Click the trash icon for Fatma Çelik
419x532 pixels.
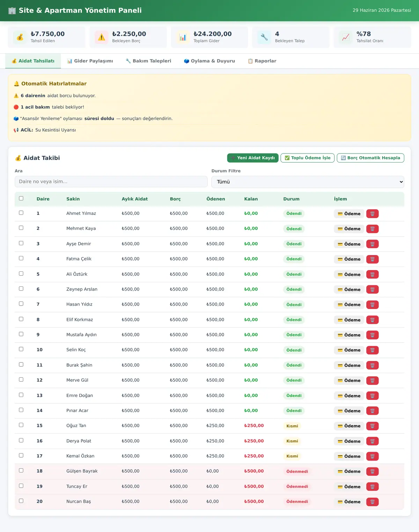click(x=372, y=259)
